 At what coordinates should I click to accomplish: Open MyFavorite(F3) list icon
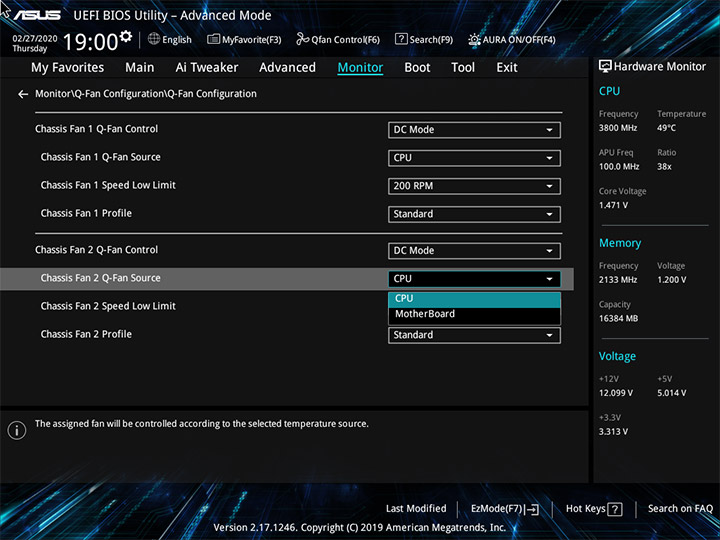coord(214,39)
